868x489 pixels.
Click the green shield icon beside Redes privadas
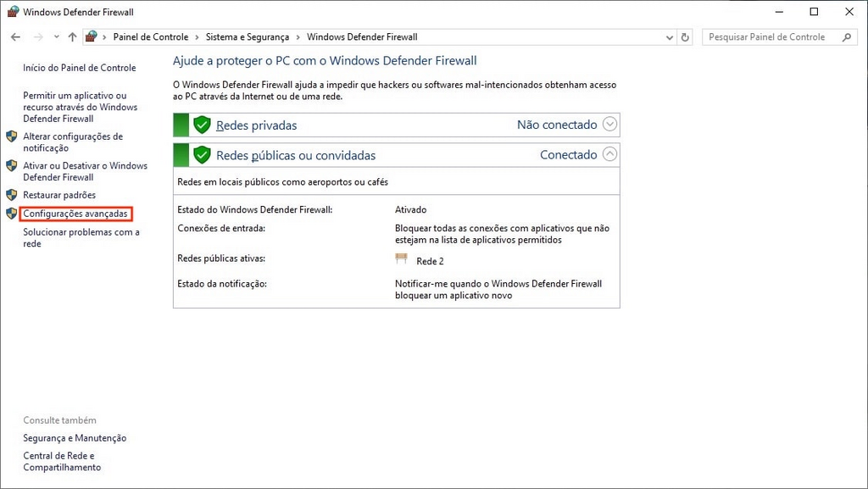coord(201,125)
